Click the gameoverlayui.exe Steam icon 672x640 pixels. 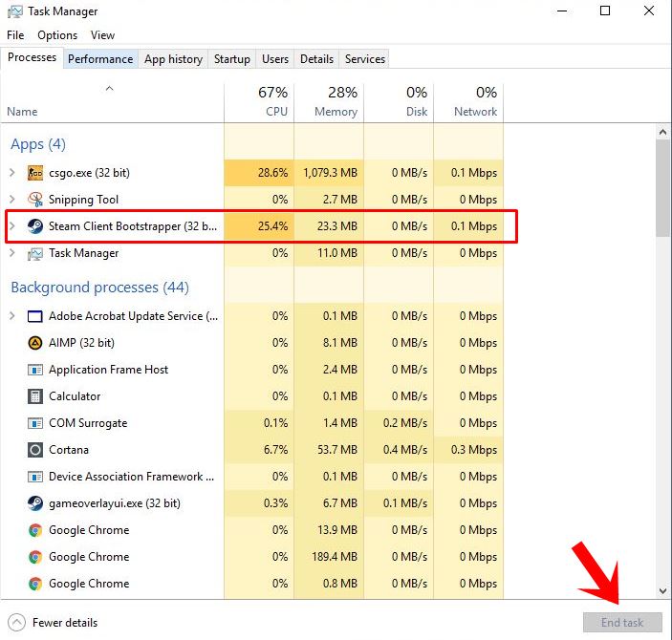(35, 503)
